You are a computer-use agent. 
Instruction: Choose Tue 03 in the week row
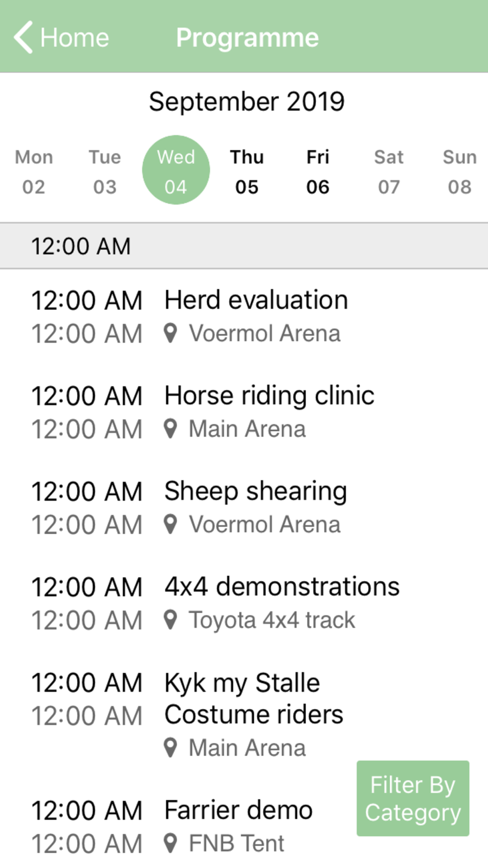tap(105, 171)
